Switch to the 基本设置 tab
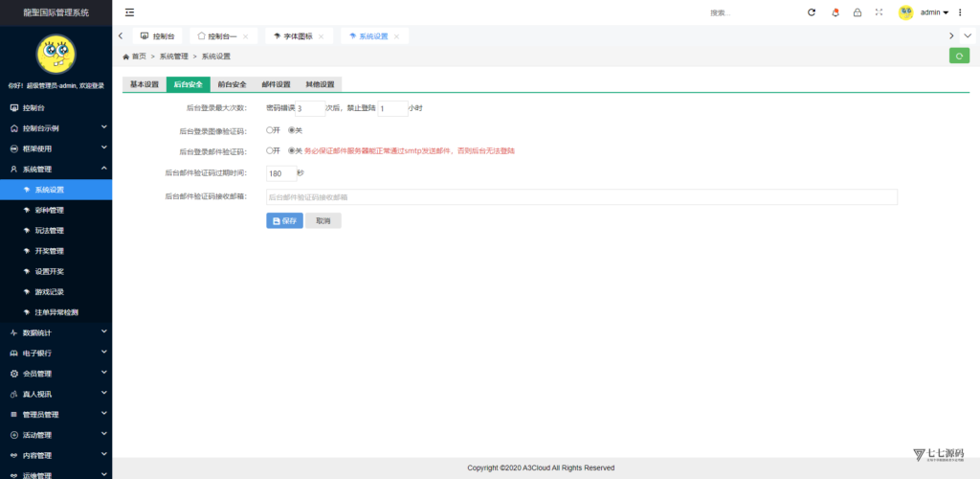The width and height of the screenshot is (980, 479). pyautogui.click(x=145, y=84)
